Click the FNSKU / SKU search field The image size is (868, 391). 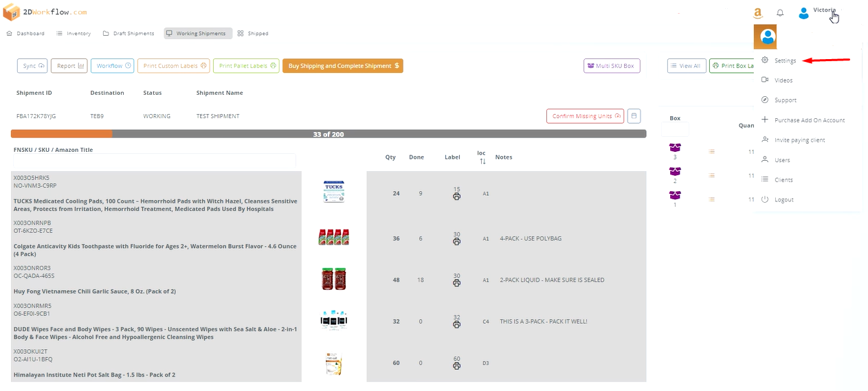click(155, 160)
